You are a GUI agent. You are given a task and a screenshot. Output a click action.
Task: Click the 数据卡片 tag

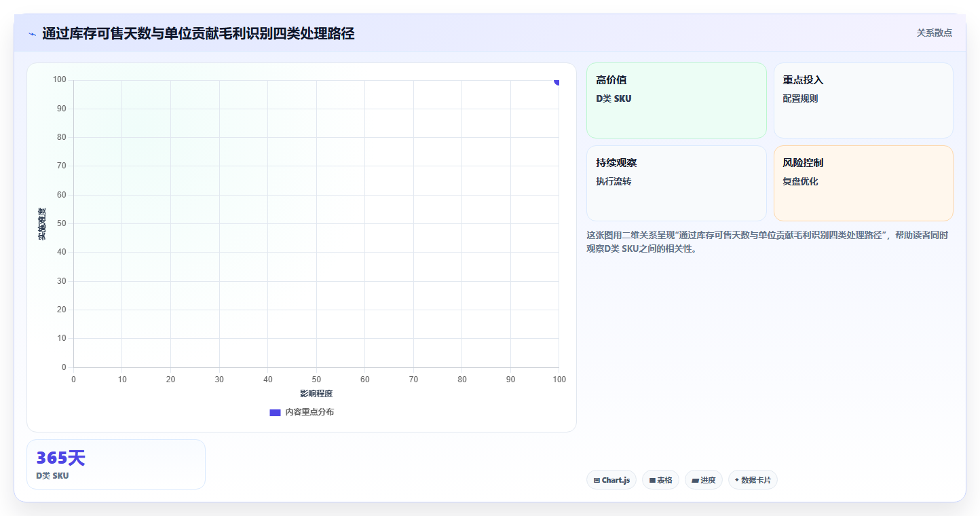pos(753,480)
